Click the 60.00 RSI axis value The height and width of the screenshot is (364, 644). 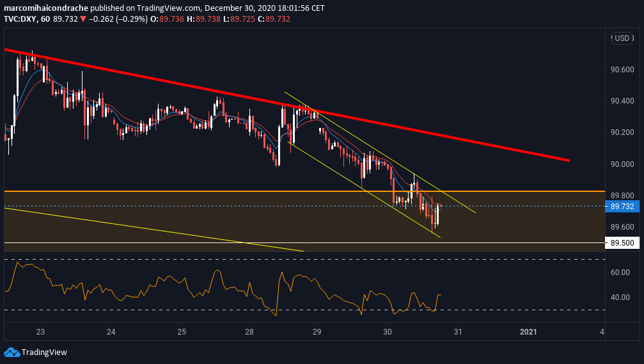pos(620,272)
